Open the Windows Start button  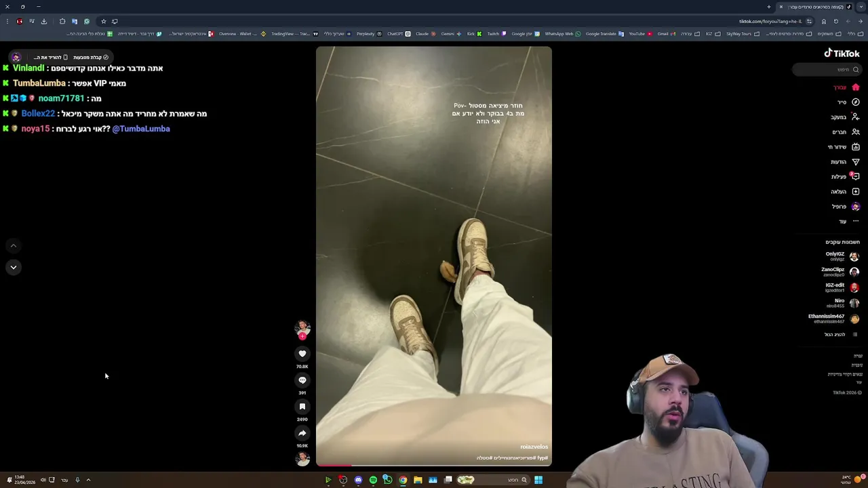pyautogui.click(x=538, y=480)
